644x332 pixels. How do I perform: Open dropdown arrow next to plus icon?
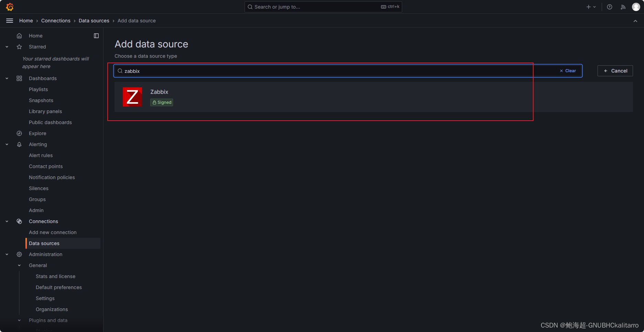click(594, 7)
